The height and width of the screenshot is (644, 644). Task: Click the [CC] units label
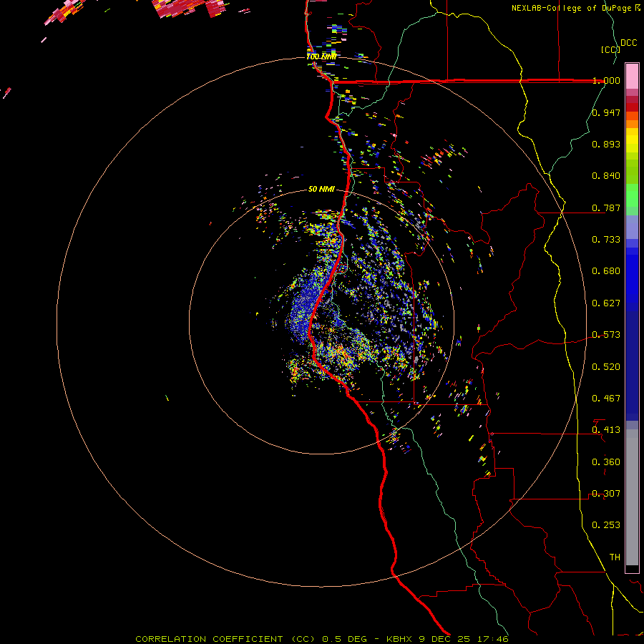coord(610,49)
